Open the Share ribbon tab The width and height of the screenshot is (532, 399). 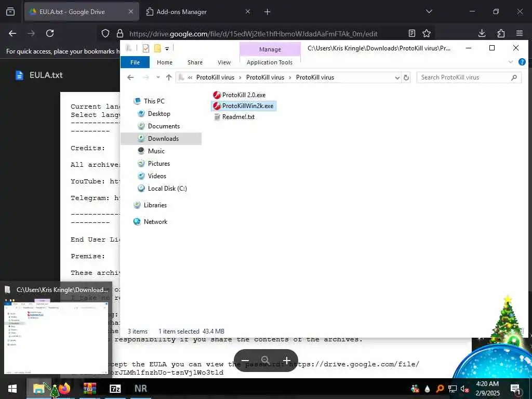point(195,62)
